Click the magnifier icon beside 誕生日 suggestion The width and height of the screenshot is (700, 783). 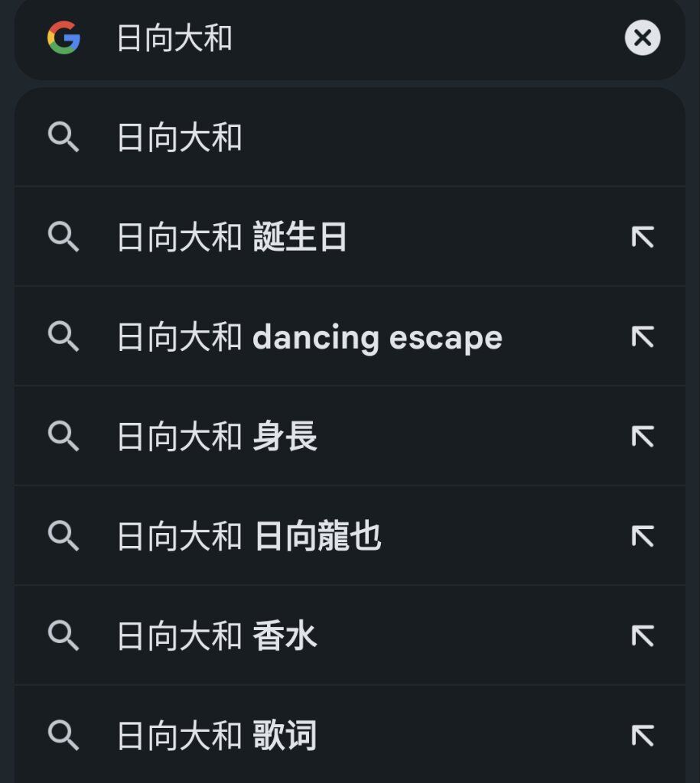63,237
